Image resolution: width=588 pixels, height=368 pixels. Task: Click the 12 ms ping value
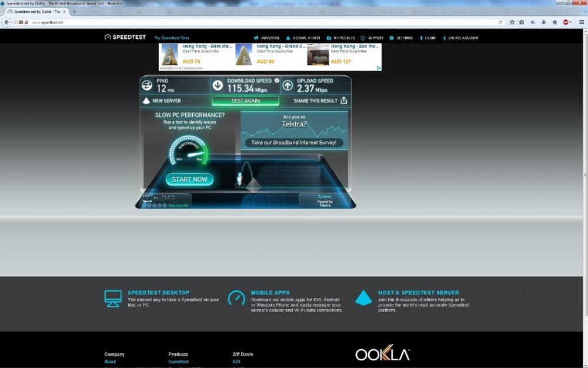[165, 89]
